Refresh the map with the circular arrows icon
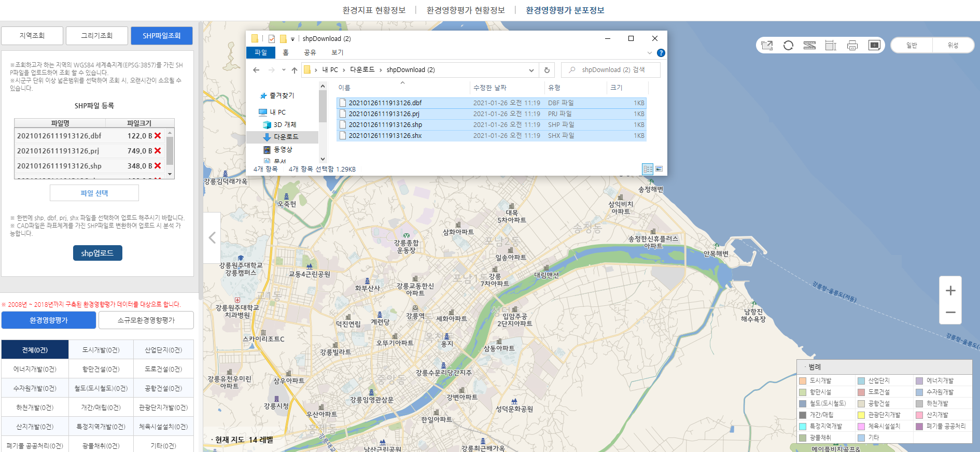The width and height of the screenshot is (980, 452). pyautogui.click(x=788, y=46)
